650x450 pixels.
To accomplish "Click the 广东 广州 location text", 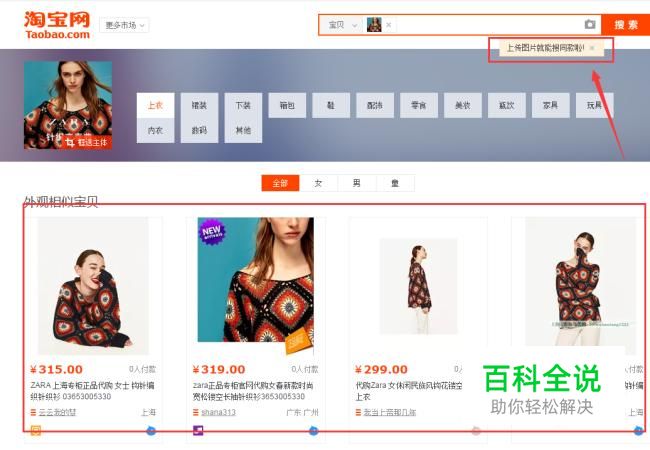I will pos(302,412).
